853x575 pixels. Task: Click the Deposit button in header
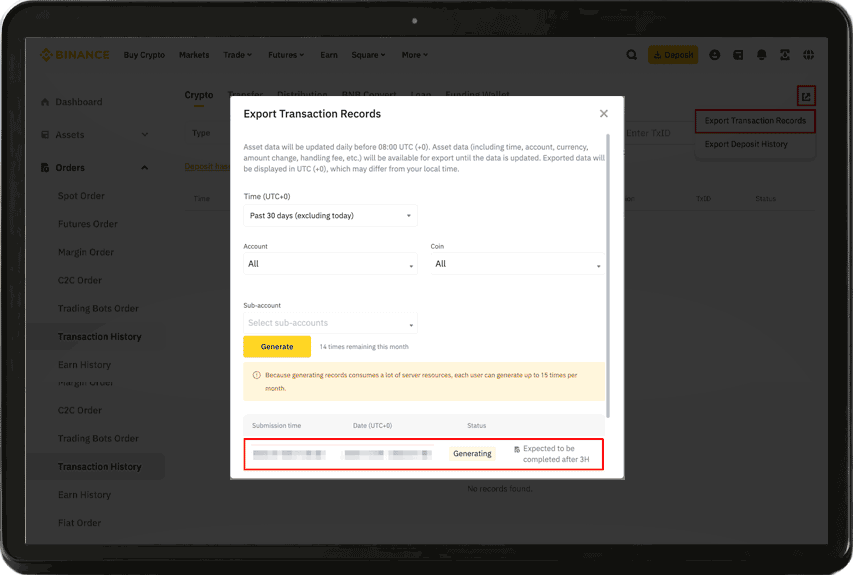coord(673,55)
